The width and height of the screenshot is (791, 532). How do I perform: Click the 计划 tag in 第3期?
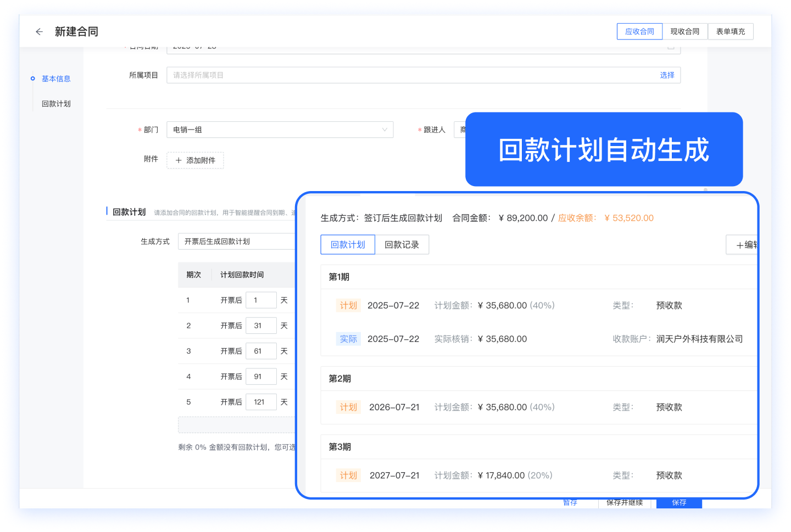coord(348,475)
